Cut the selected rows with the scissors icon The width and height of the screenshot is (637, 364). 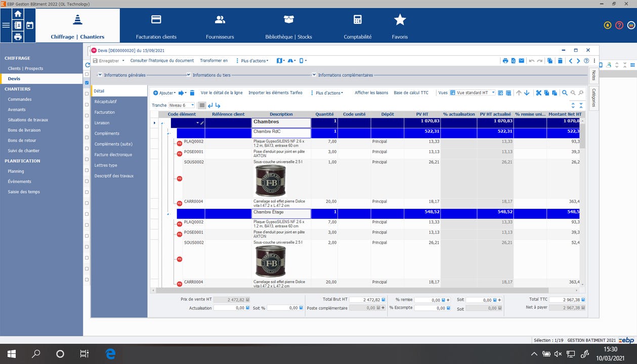(x=539, y=94)
